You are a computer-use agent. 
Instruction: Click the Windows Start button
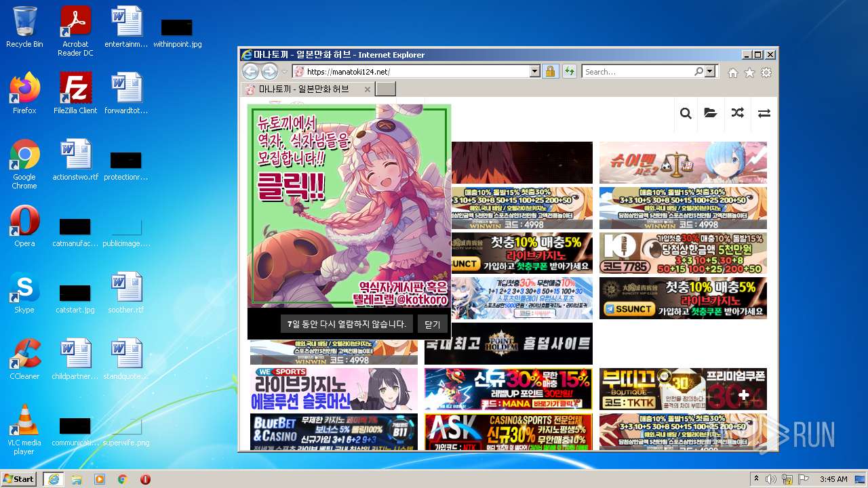click(19, 479)
